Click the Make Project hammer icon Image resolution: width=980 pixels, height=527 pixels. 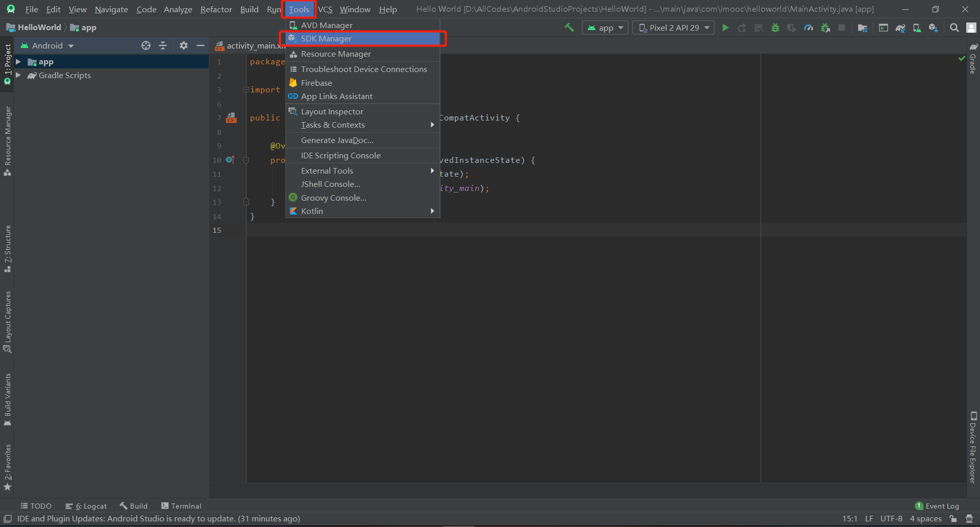[569, 28]
